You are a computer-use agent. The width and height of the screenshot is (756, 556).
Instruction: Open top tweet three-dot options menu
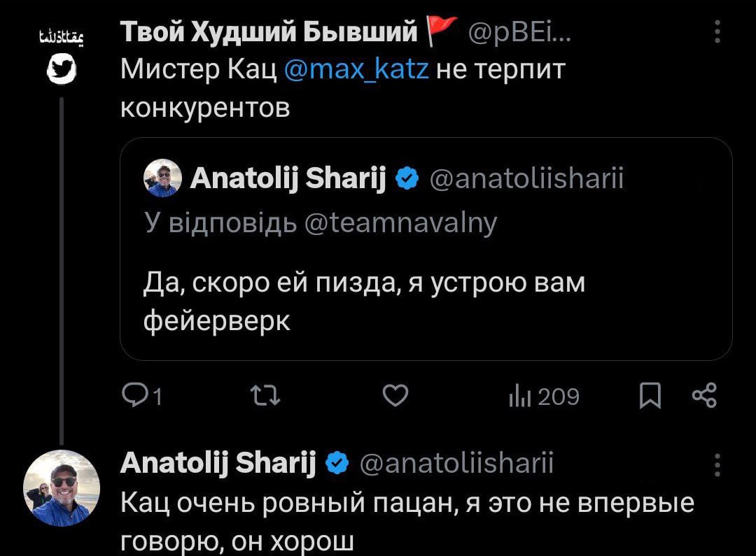(x=716, y=32)
